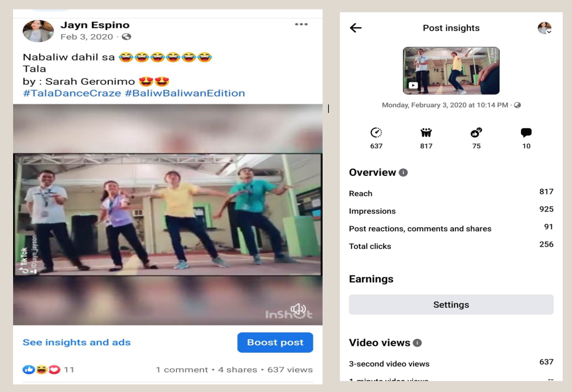Click the Boost post button
Screen dimensions: 572x392
pyautogui.click(x=275, y=343)
